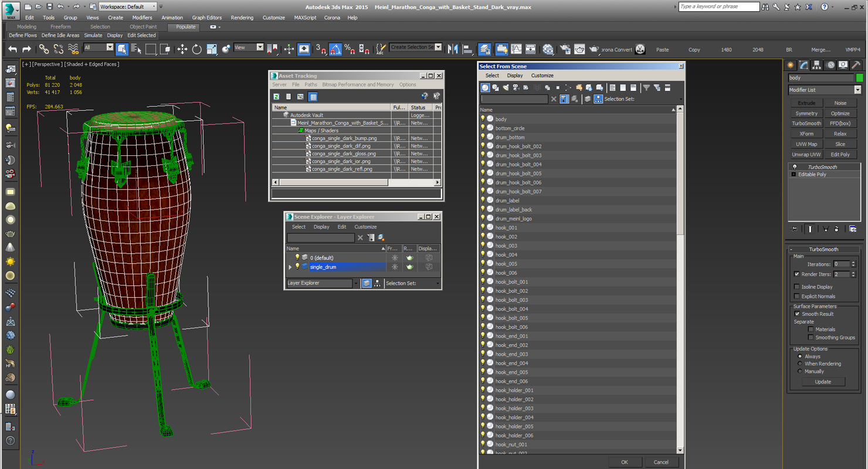Expand the Editable Poly plus box in stack

tap(794, 175)
